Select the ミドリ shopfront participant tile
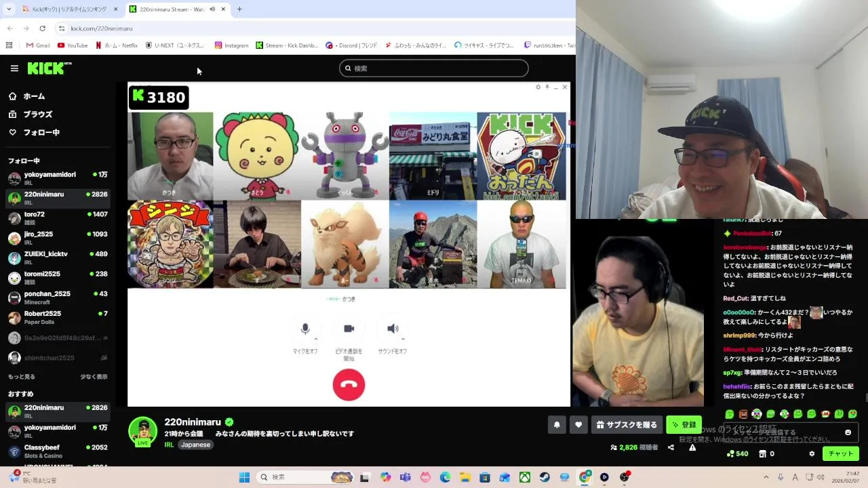868x488 pixels. [x=433, y=156]
